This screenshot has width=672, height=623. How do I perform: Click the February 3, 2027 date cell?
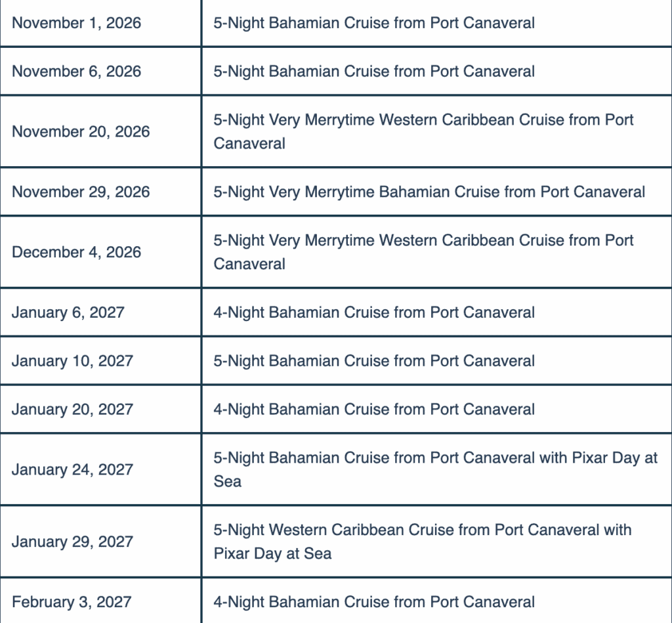(x=72, y=602)
